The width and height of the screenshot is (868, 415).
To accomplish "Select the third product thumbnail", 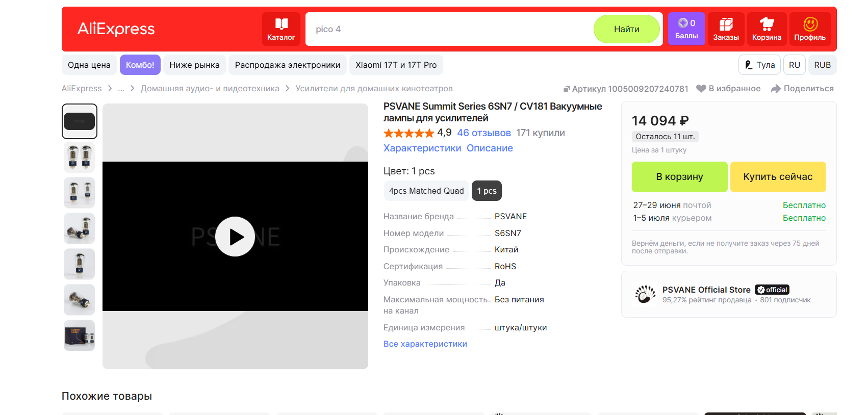I will click(80, 193).
